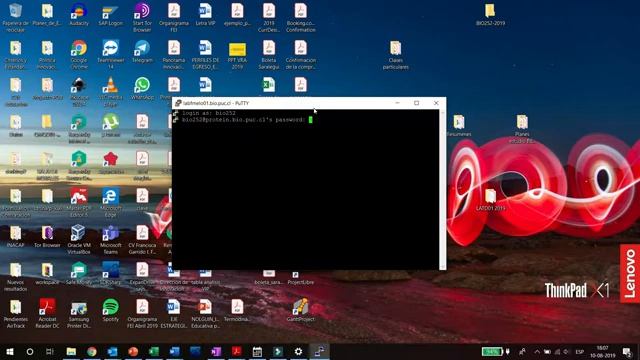Open the Termodina PDF file on desktop
The width and height of the screenshot is (640, 360).
coord(237,311)
